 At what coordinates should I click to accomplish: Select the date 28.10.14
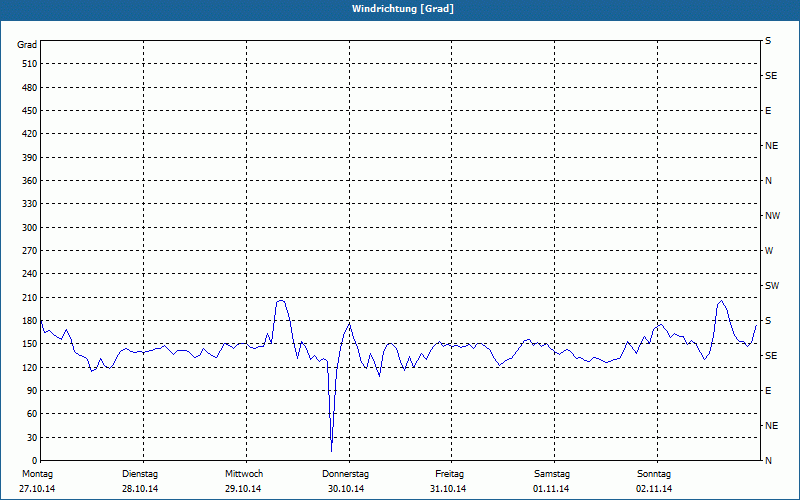pos(140,489)
